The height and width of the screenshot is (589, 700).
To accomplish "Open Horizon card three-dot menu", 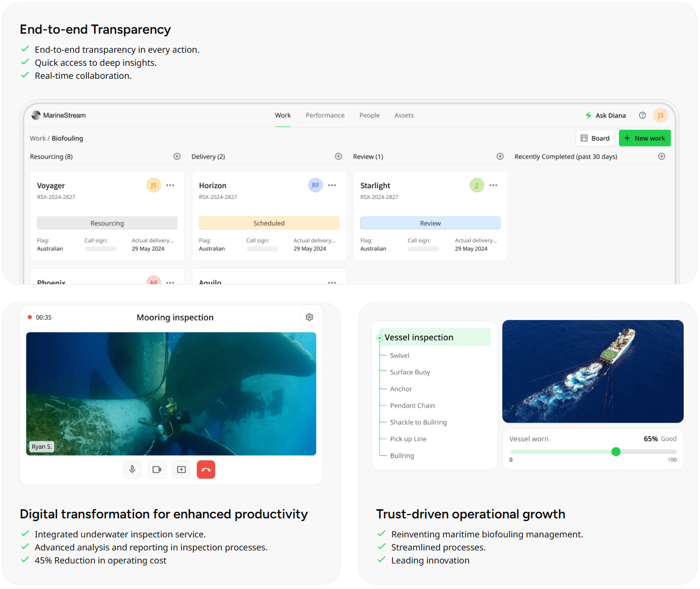I will [332, 185].
